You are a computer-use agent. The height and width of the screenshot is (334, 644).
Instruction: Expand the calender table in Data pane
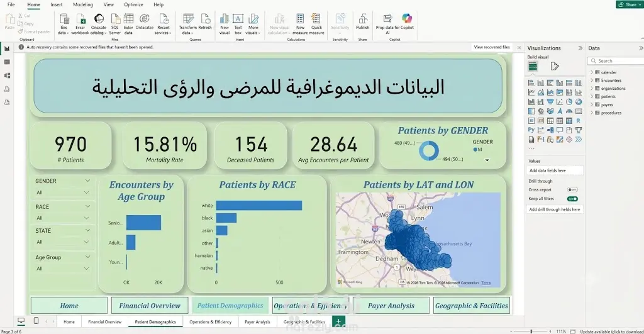592,72
